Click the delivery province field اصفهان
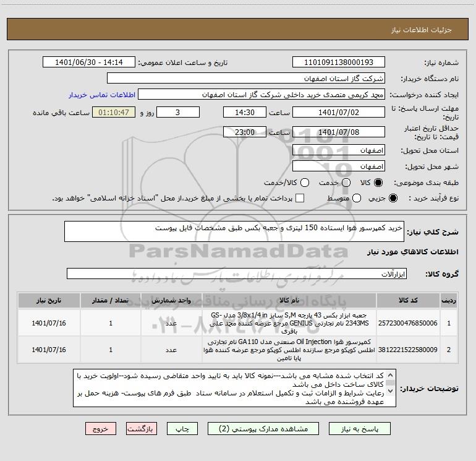The image size is (476, 461). [x=339, y=150]
